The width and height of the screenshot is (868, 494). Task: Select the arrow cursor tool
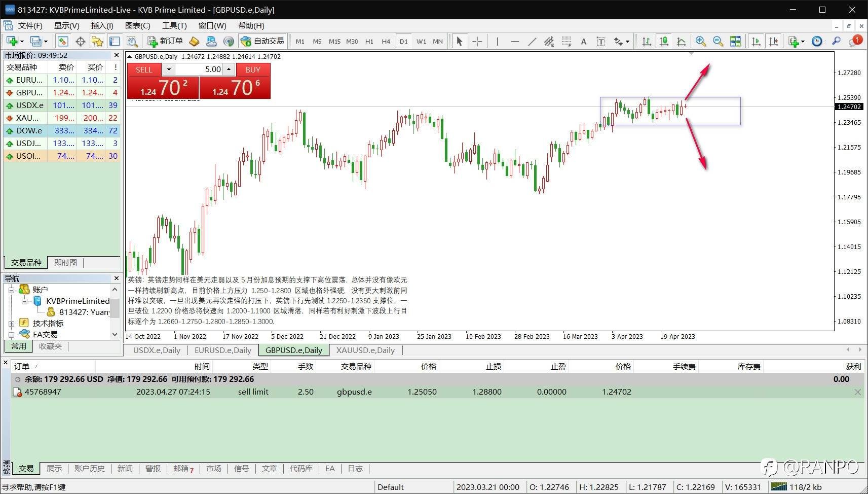(x=460, y=41)
